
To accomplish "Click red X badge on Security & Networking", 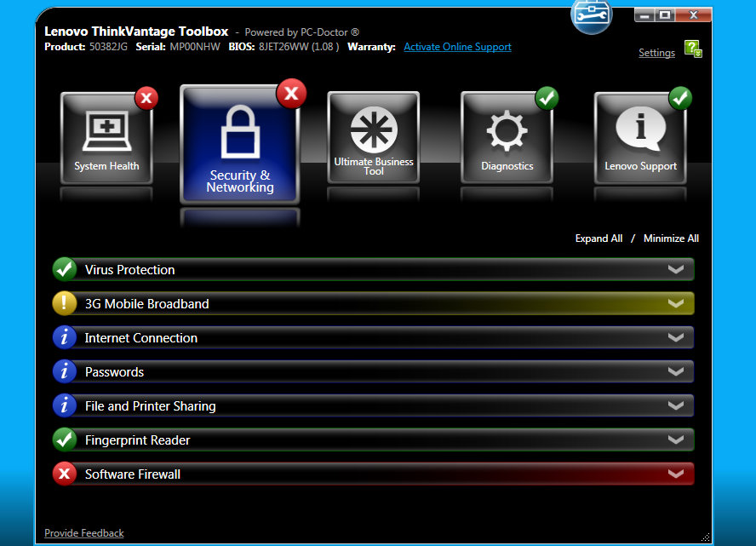I will [291, 94].
